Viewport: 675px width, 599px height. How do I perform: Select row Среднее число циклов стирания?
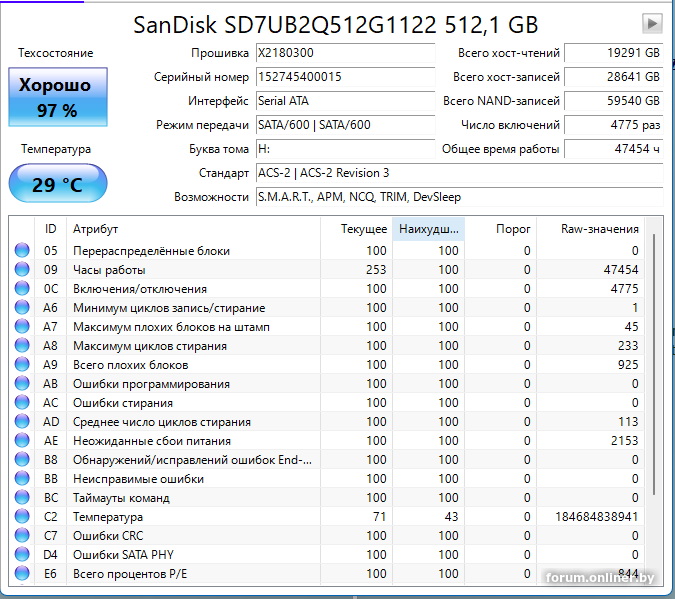click(326, 421)
